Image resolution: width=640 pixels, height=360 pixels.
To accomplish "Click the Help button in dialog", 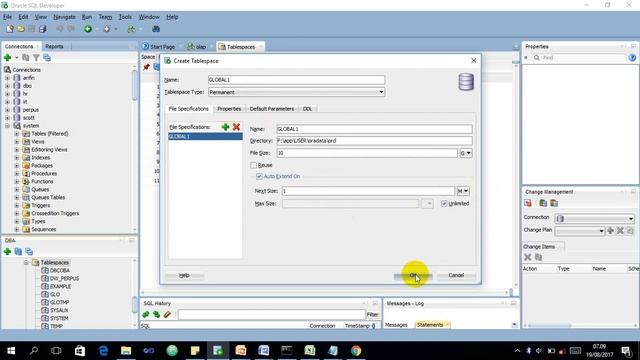I will (x=184, y=276).
